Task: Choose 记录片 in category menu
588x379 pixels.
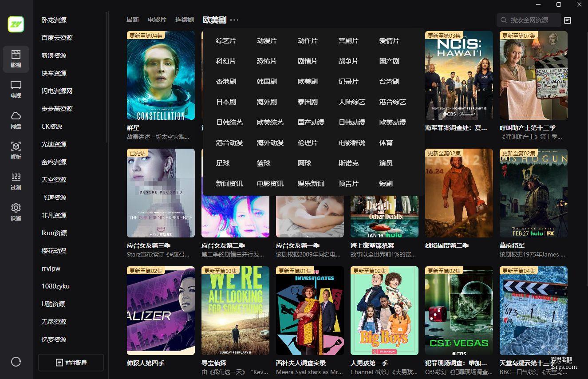Action: tap(348, 81)
